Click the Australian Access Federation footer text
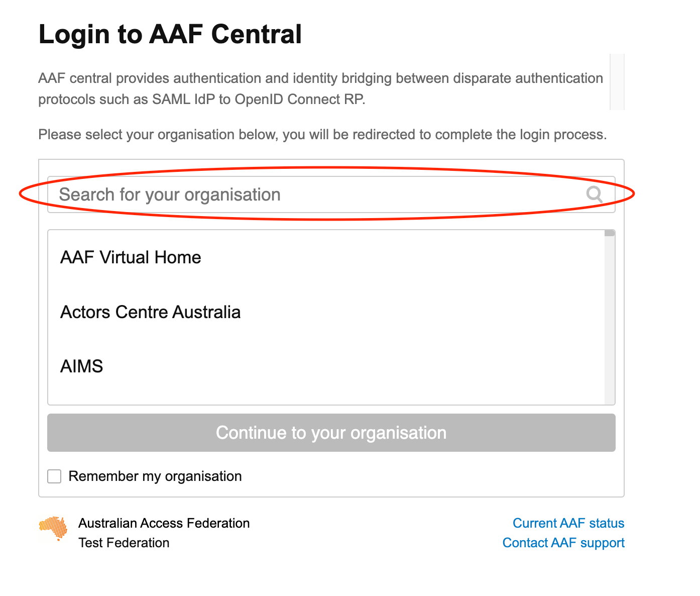Viewport: 700px width, 596px height. pyautogui.click(x=164, y=523)
